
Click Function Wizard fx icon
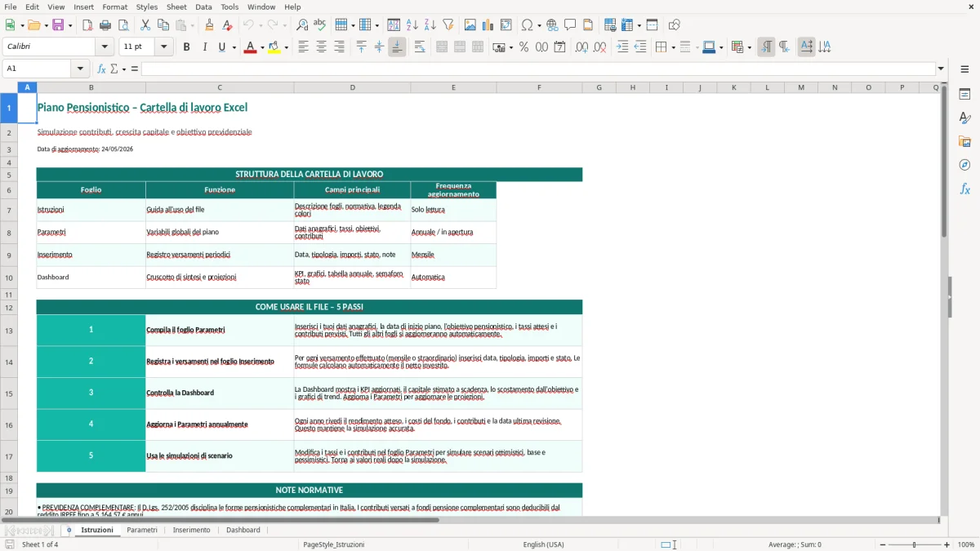tap(102, 69)
